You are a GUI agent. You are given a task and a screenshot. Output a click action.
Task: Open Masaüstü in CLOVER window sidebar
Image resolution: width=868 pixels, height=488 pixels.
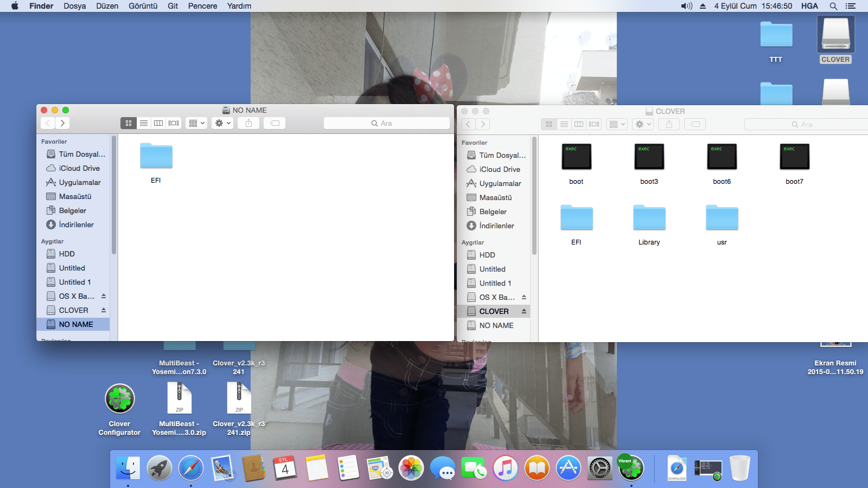point(496,197)
